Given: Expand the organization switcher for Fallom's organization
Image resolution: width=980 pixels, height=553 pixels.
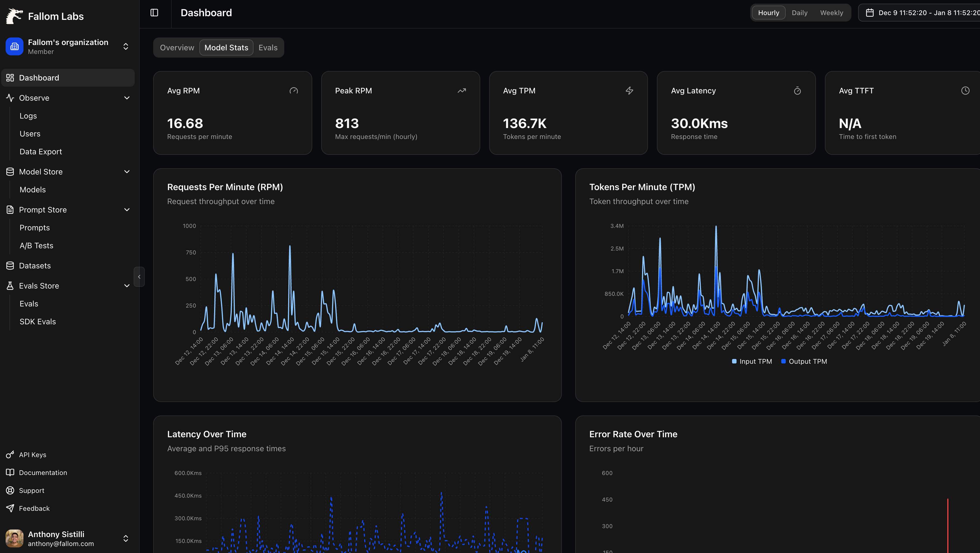Looking at the screenshot, I should tap(126, 46).
